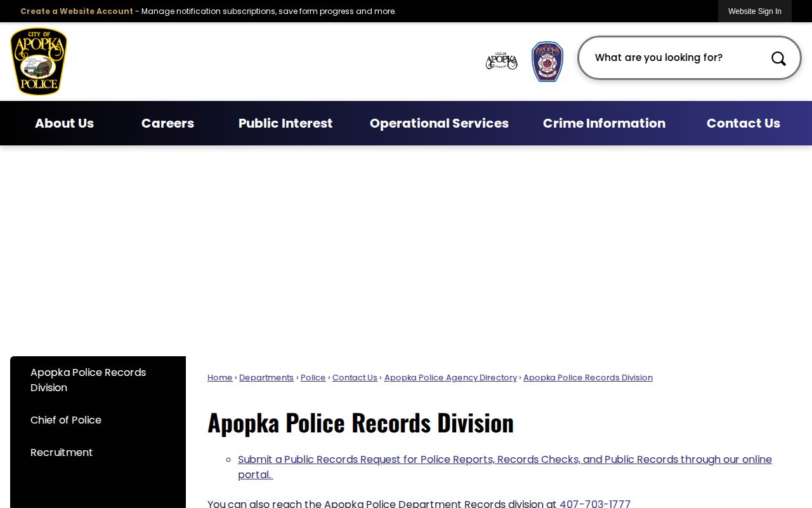Open the City of Apopka logo link

[502, 62]
